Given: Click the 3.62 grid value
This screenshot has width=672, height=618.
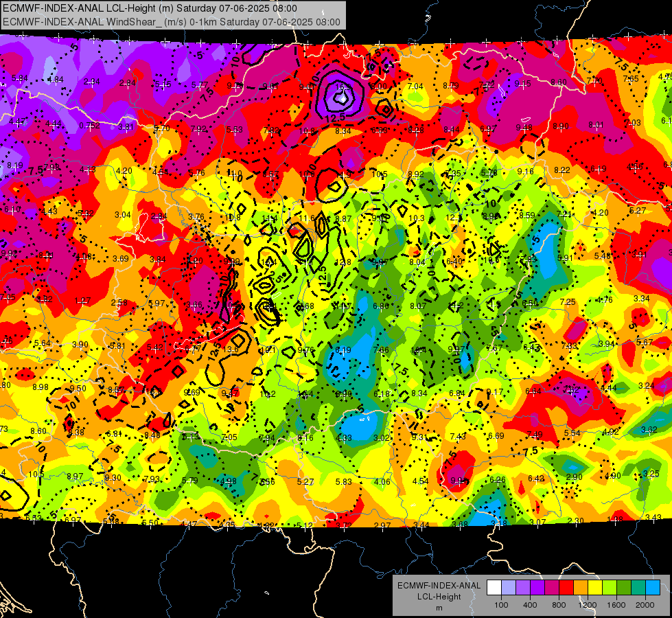Looking at the screenshot, I should [x=649, y=429].
